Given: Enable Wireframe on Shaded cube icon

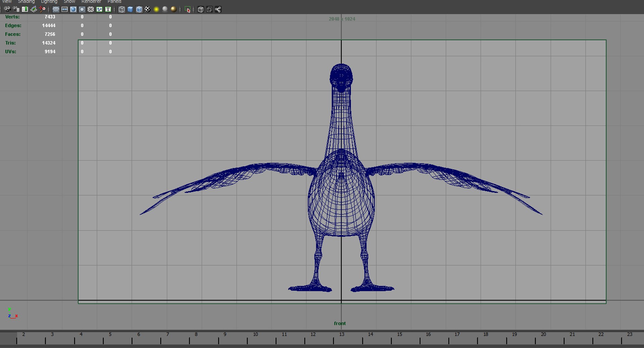Looking at the screenshot, I should [x=139, y=9].
